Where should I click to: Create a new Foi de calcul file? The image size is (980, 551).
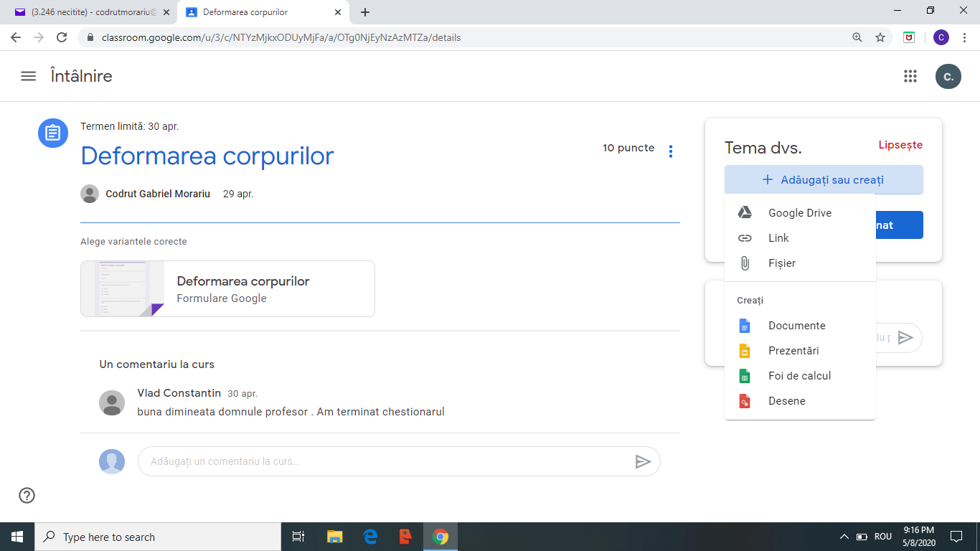(800, 376)
